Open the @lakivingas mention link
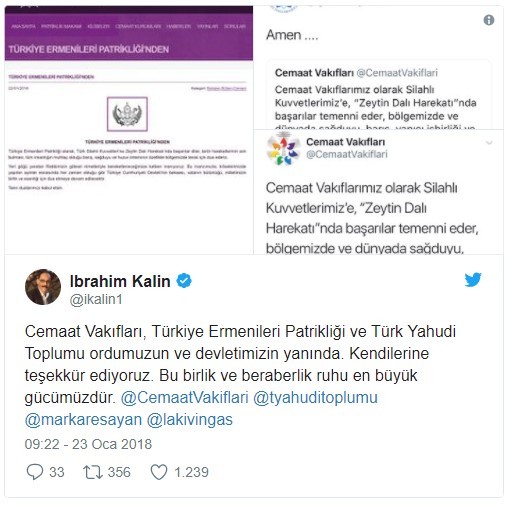Screen dimensions: 513x507 [x=189, y=419]
